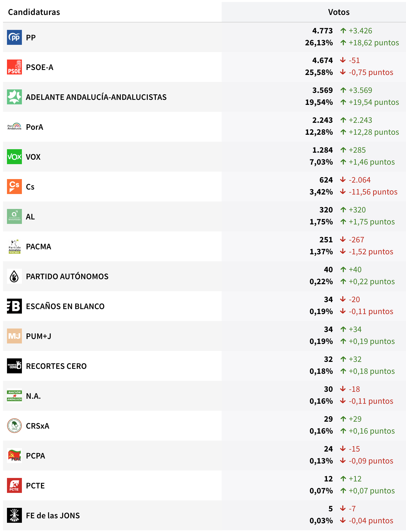The image size is (406, 532).
Task: Click the Escaños en Blanco logo
Action: click(x=14, y=306)
